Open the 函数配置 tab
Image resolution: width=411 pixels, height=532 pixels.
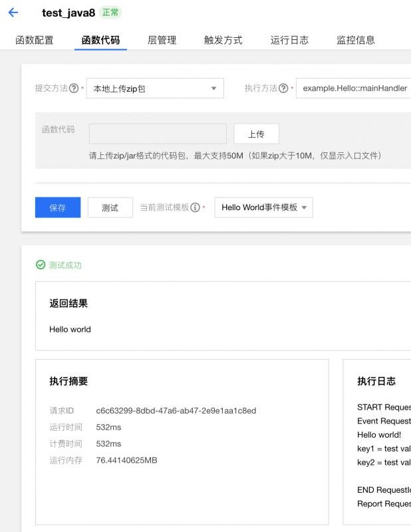pyautogui.click(x=35, y=40)
